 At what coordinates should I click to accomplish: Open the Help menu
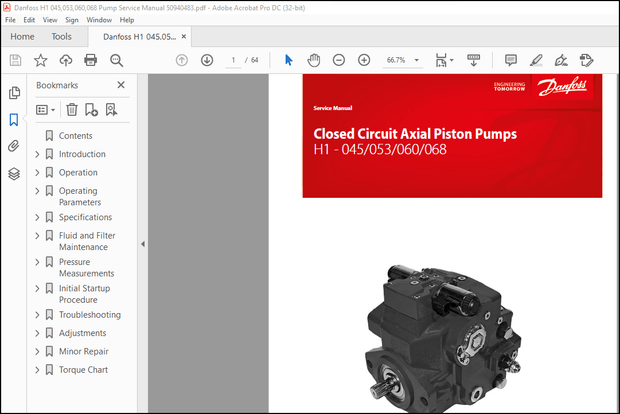[x=127, y=20]
